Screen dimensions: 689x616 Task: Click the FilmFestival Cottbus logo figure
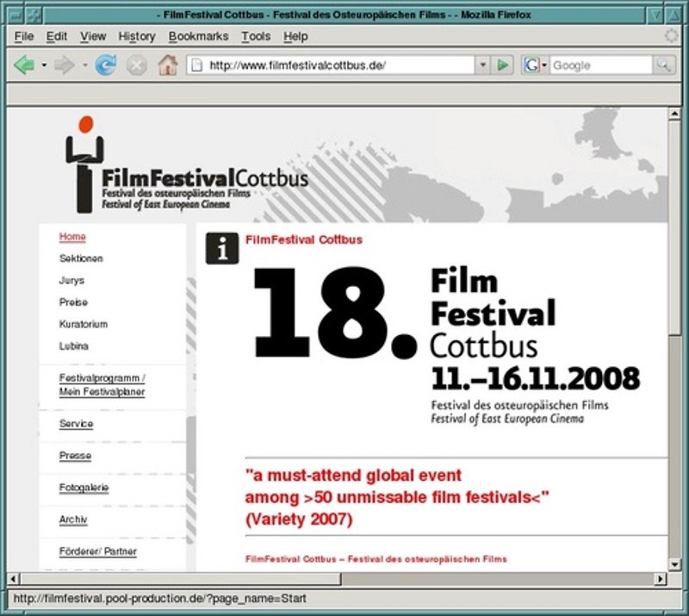[x=84, y=165]
